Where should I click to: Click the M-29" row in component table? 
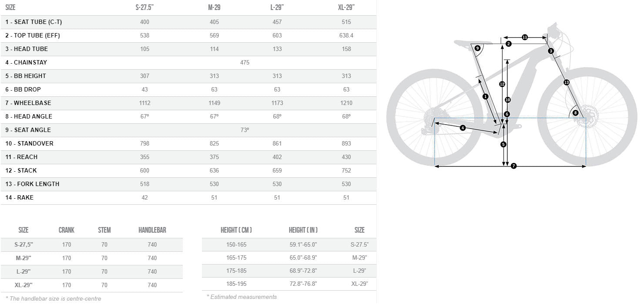pyautogui.click(x=92, y=258)
